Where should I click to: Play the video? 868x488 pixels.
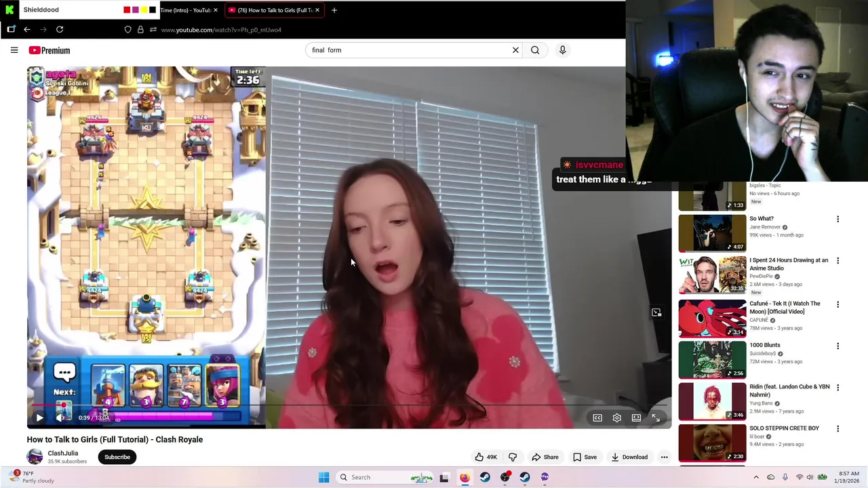pos(39,418)
